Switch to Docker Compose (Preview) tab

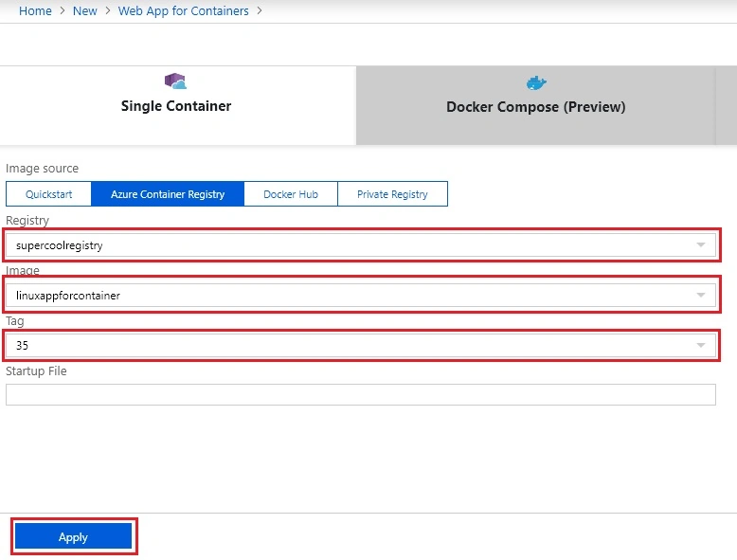pos(536,105)
